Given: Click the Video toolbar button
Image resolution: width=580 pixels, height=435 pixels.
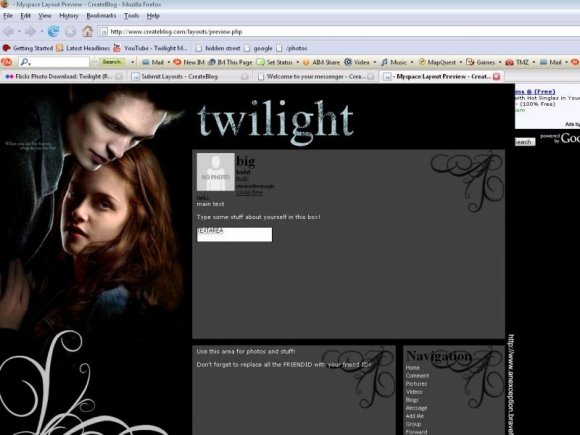Looking at the screenshot, I should click(x=357, y=62).
